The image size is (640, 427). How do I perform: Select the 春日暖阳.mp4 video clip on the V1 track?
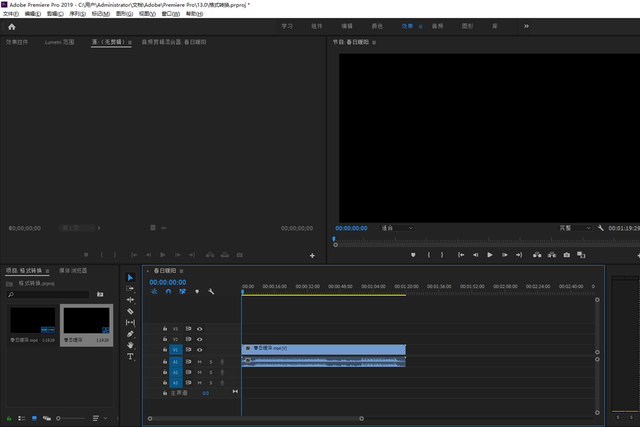coord(323,349)
